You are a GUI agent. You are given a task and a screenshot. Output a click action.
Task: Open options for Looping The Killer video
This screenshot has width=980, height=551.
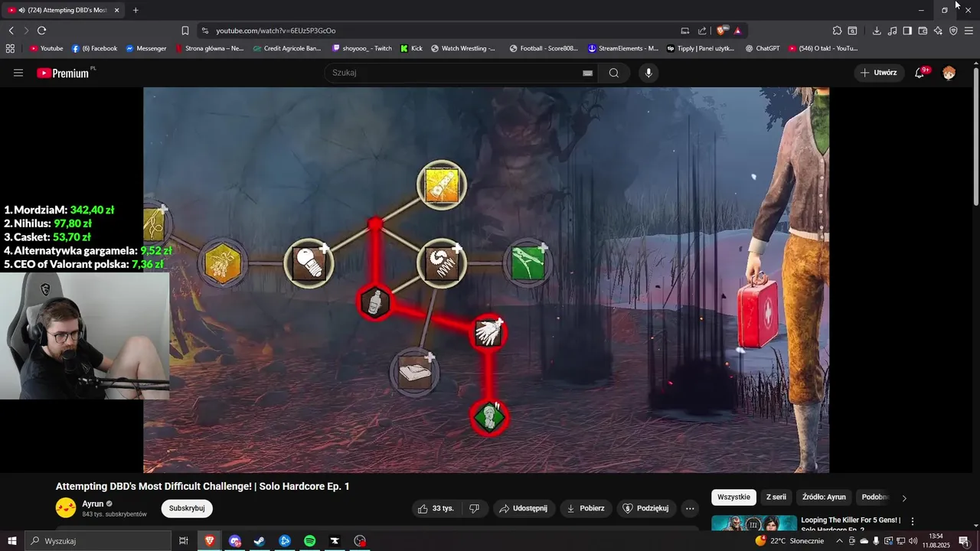(x=913, y=521)
